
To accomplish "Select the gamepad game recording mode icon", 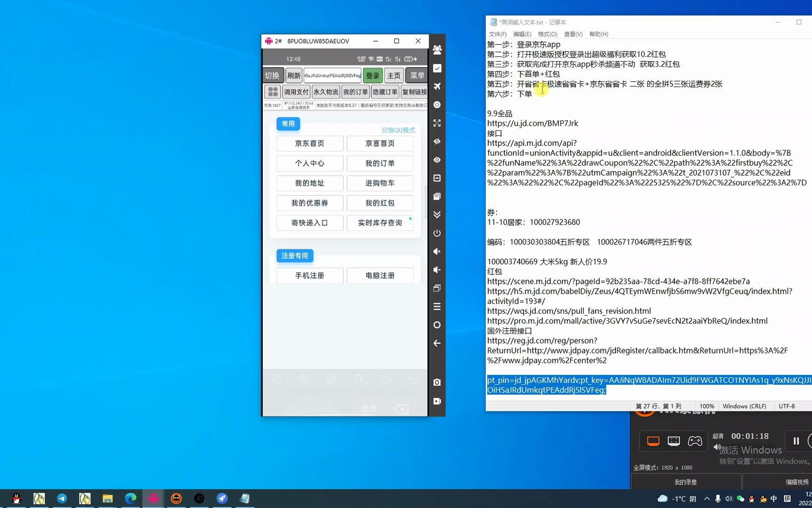I will point(695,441).
